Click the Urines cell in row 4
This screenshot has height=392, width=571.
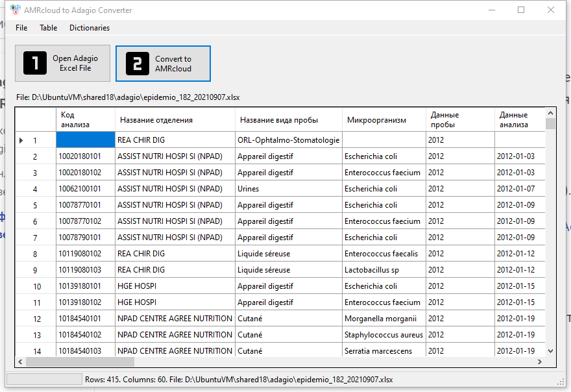[289, 189]
